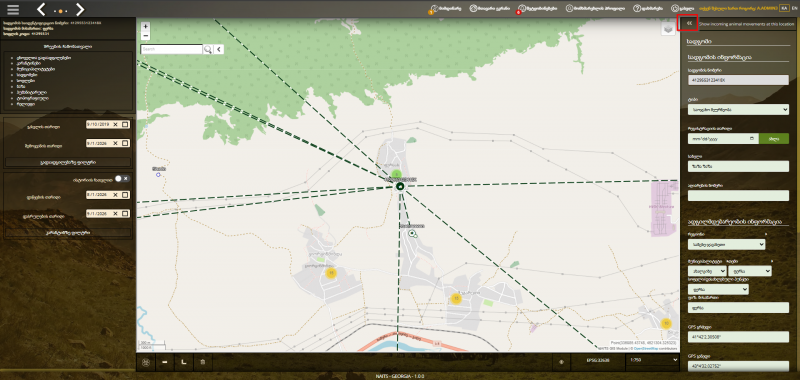Switch language to EN
Image resolution: width=800 pixels, height=380 pixels.
[x=793, y=9]
